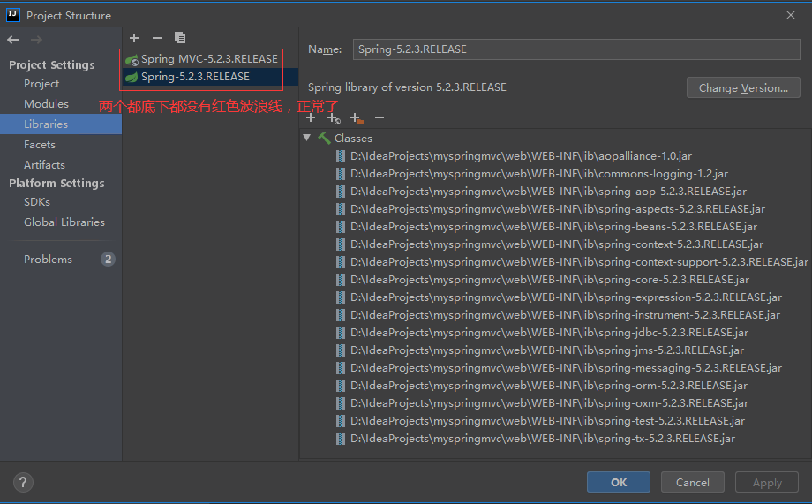The height and width of the screenshot is (504, 812).
Task: Select spring-context-support-5.2.3.RELEASE.jar entry
Action: (x=579, y=262)
